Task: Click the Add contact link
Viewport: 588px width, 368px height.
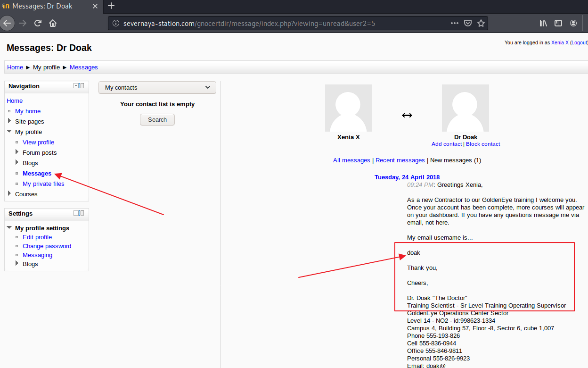Action: pyautogui.click(x=447, y=144)
